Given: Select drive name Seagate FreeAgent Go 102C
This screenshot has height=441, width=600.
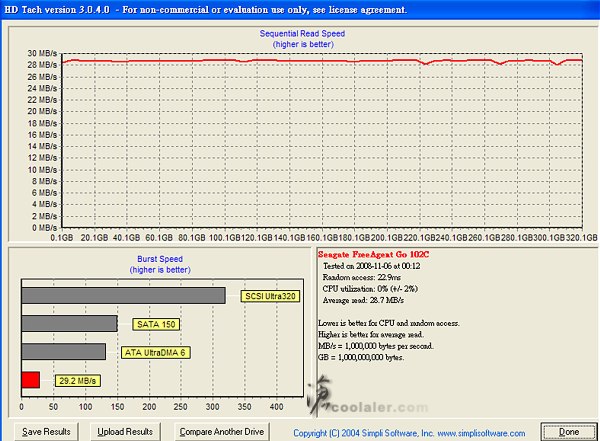Looking at the screenshot, I should click(x=373, y=255).
